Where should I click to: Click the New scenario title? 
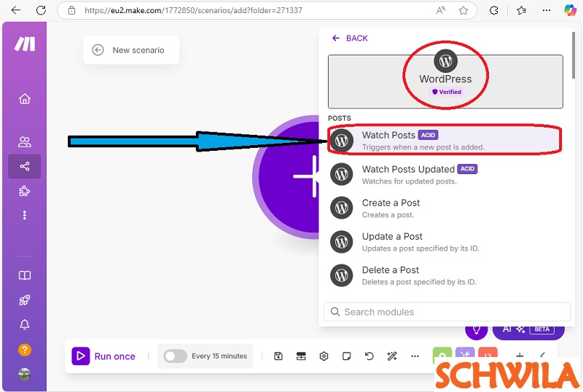click(x=138, y=50)
